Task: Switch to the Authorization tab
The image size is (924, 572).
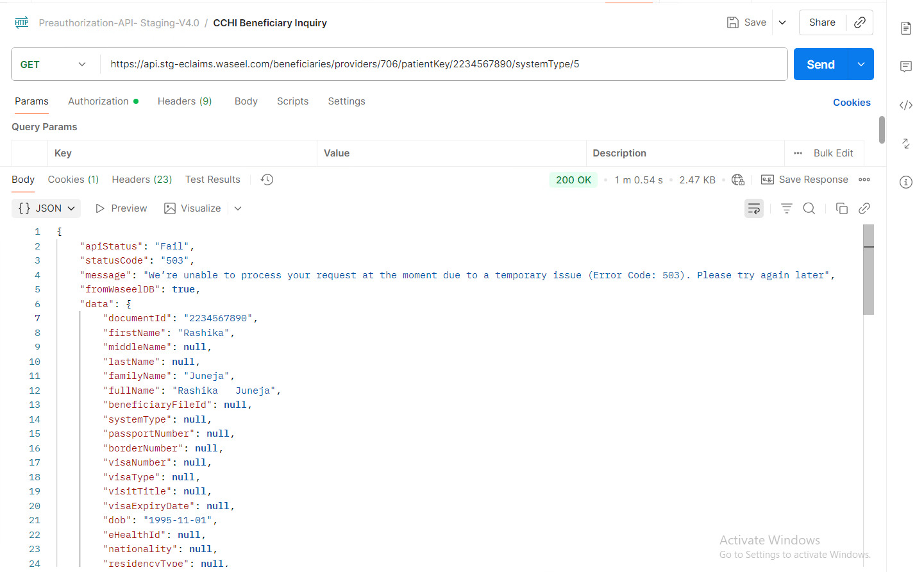Action: (x=99, y=101)
